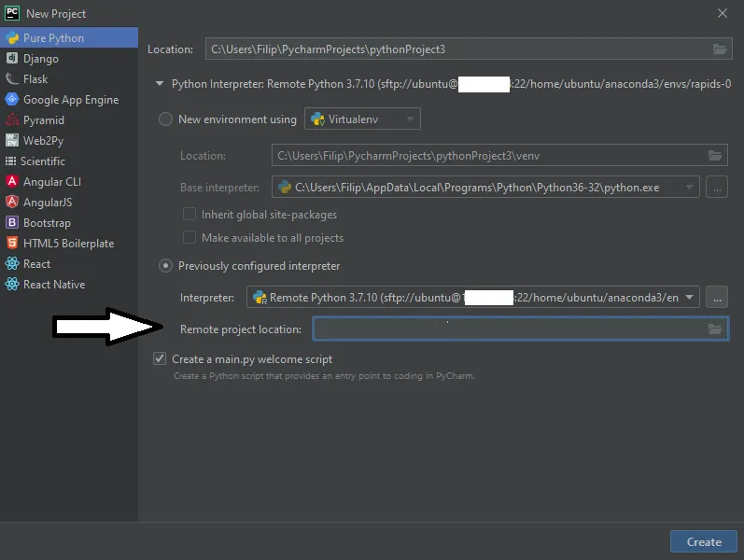Viewport: 744px width, 560px height.
Task: Click the Create button
Action: click(704, 541)
